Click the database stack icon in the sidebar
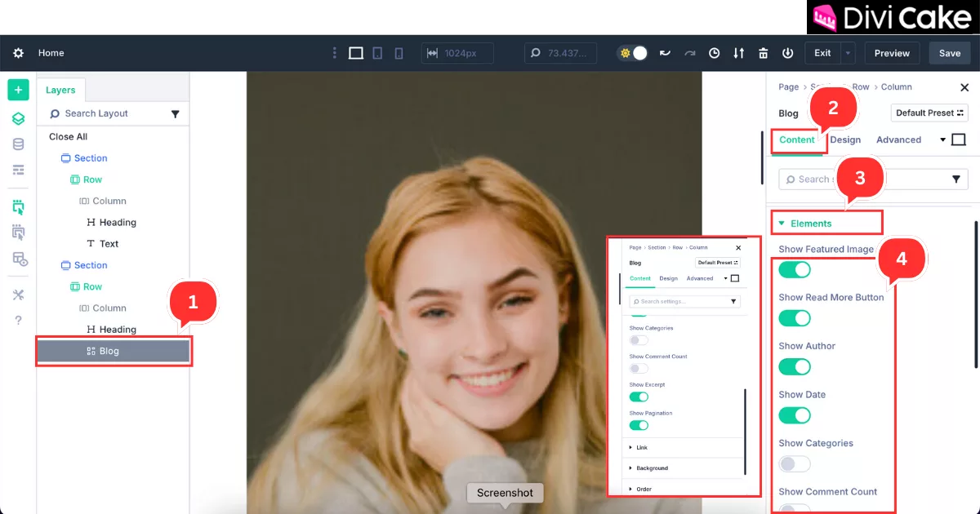980x514 pixels. point(18,144)
